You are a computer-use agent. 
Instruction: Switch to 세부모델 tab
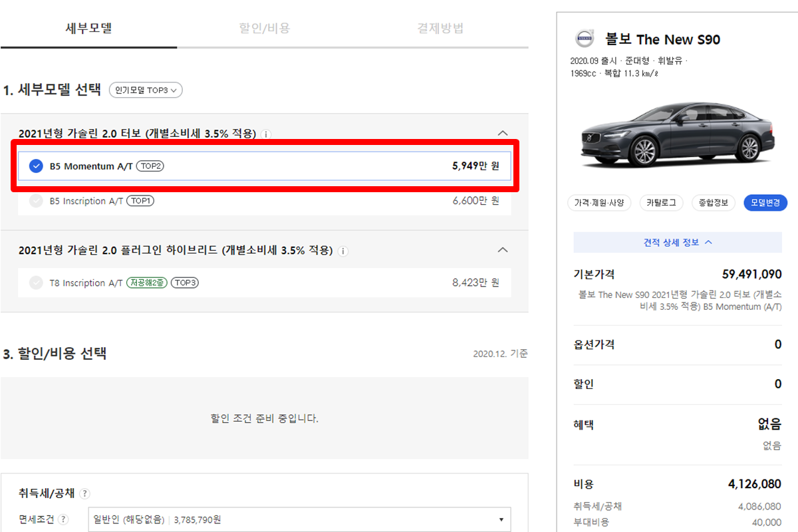coord(88,29)
